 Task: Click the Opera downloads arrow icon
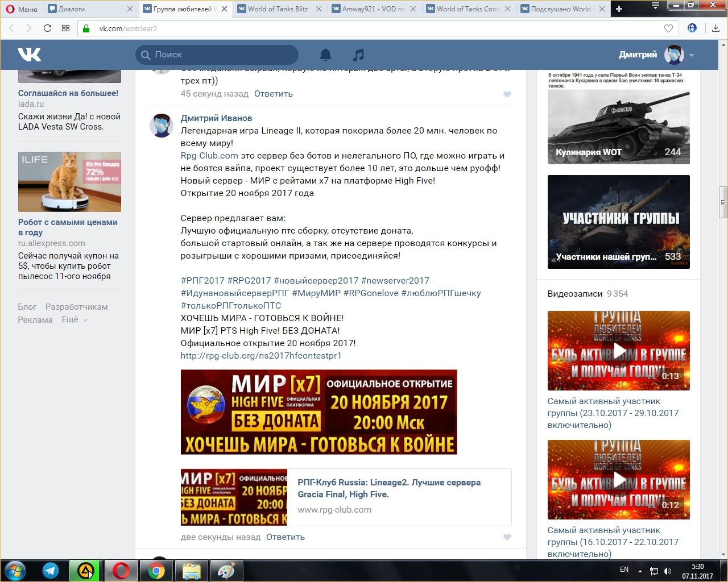715,28
